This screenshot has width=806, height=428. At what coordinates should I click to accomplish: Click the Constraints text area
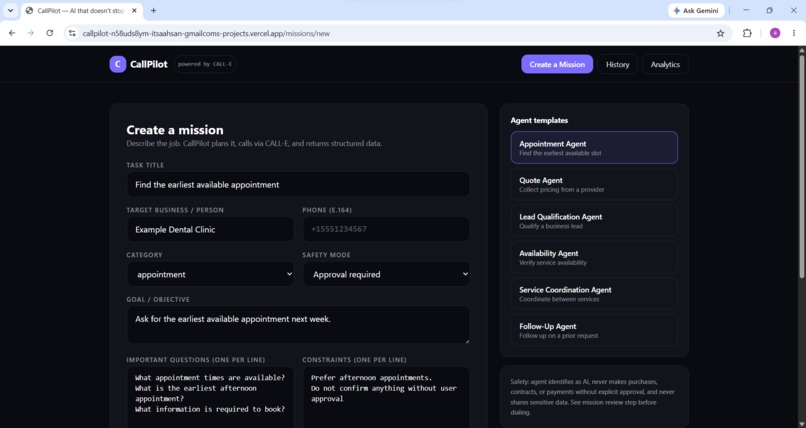pos(386,397)
